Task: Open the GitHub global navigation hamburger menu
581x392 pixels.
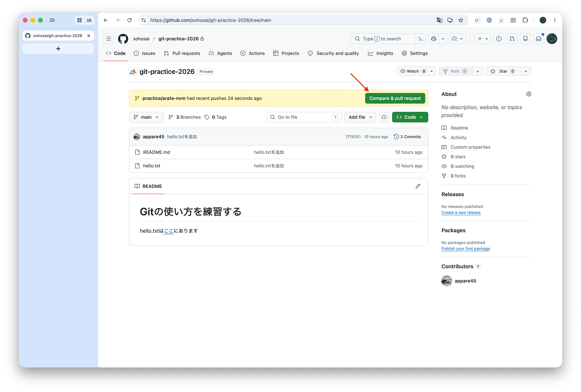Action: 108,39
